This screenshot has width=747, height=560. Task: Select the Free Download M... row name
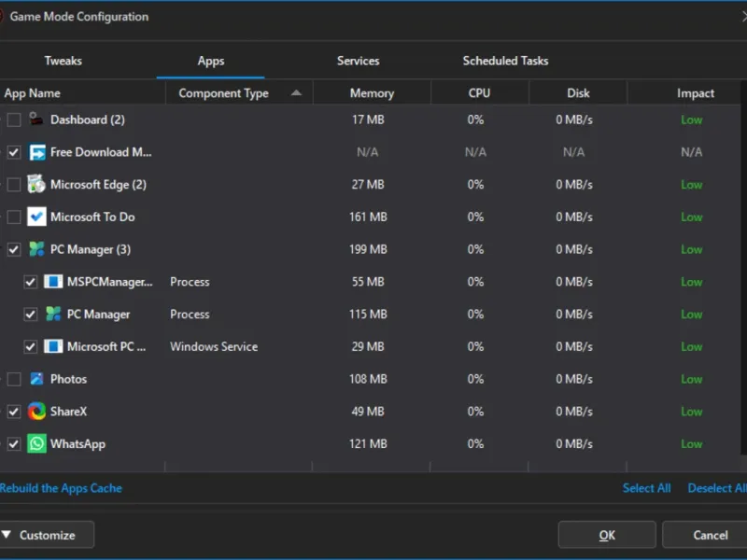(101, 152)
